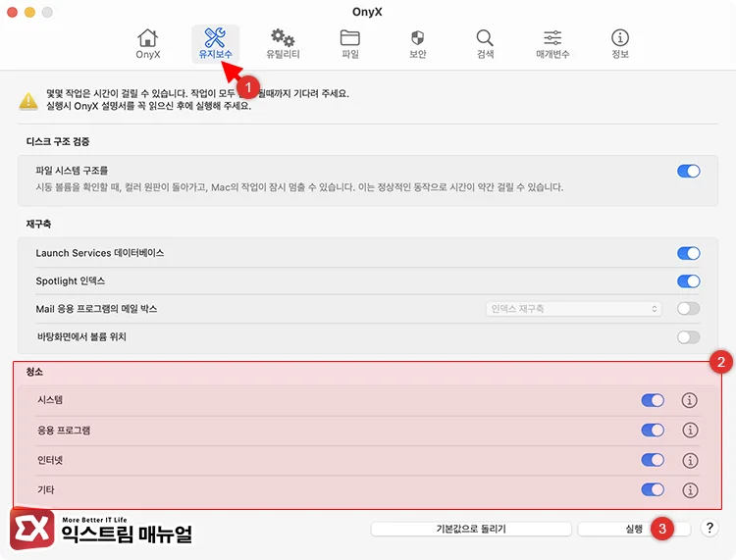Show info for 인터넷 cleaning
736x560 pixels.
point(690,460)
